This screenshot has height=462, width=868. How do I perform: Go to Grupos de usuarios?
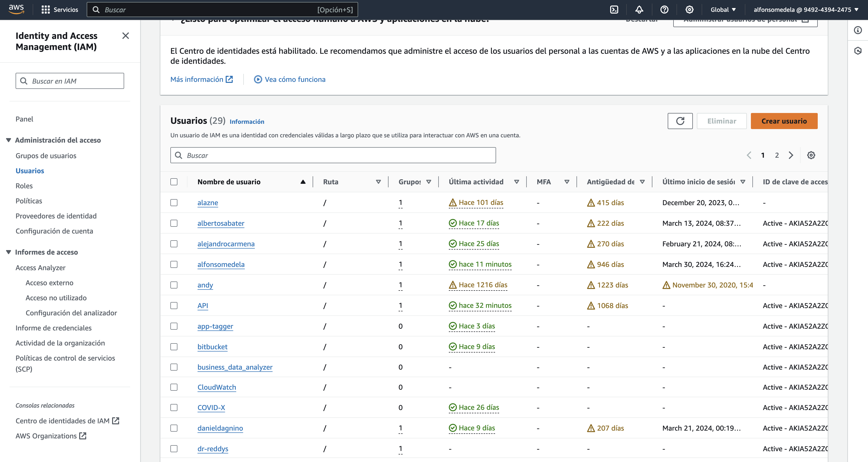point(46,156)
